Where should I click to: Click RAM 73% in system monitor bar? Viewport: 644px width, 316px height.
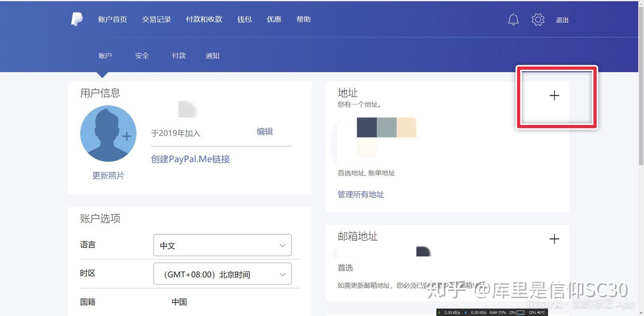(498, 313)
